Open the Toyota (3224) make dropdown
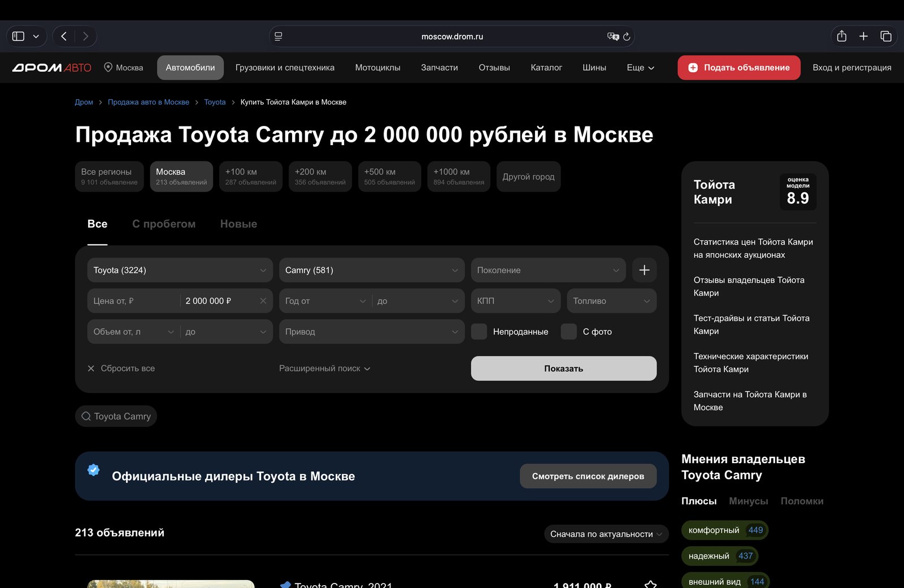The image size is (904, 588). coord(180,270)
